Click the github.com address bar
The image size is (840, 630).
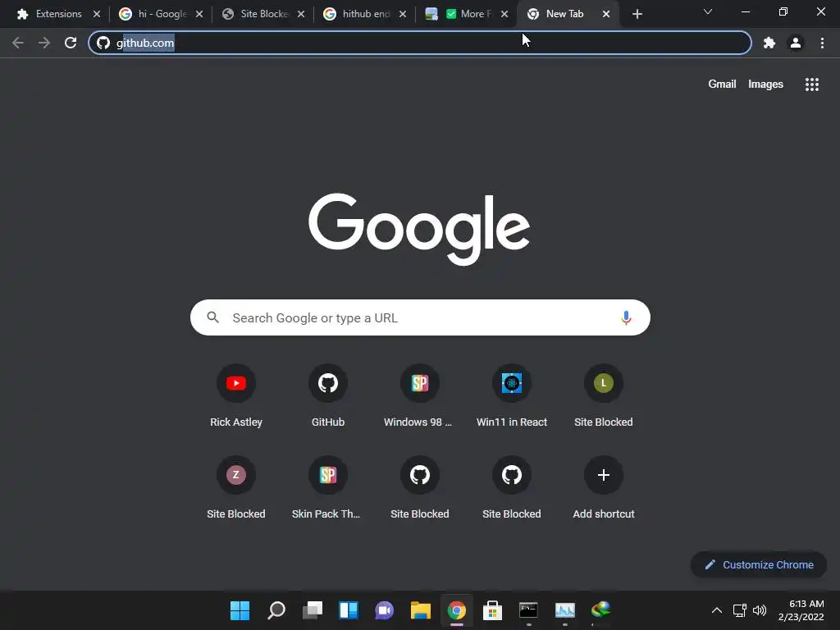point(419,43)
